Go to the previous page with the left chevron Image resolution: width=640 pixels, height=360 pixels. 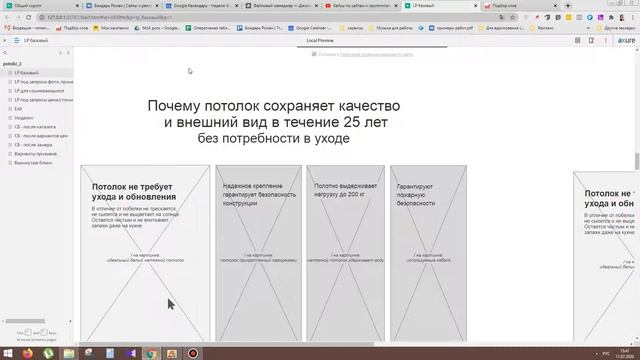(60, 53)
